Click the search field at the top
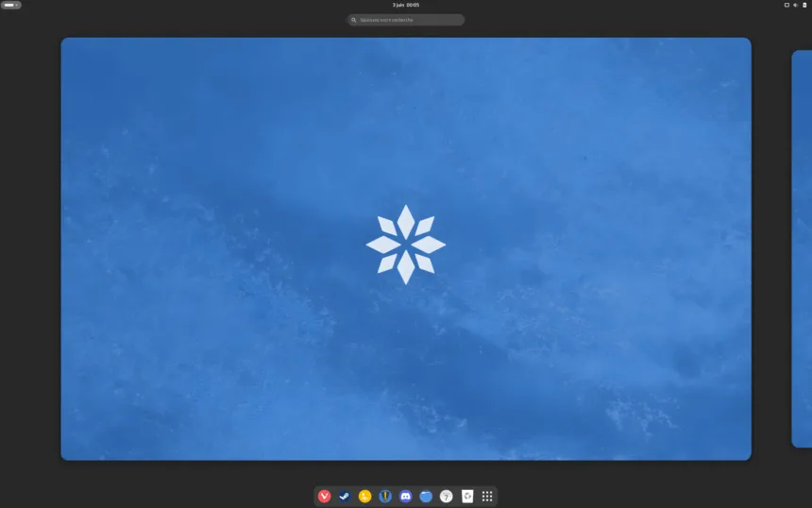 (x=411, y=20)
